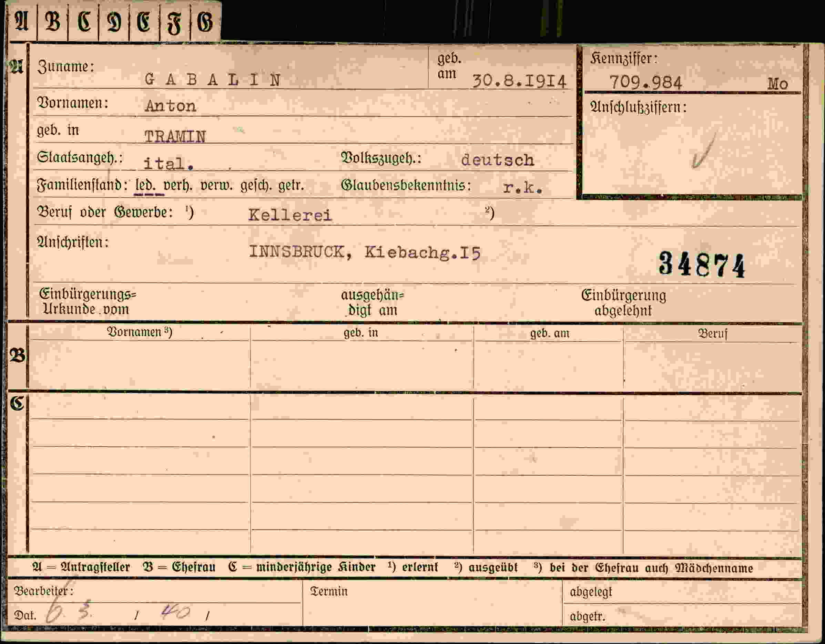Click the "Zuname:" field label
Viewport: 825px width, 644px height.
(66, 66)
